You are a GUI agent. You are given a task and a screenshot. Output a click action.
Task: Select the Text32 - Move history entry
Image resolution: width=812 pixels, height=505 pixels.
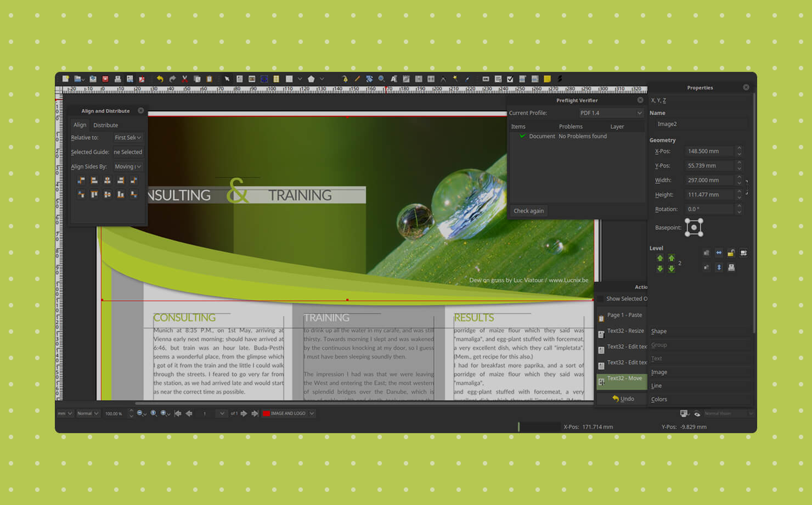coord(622,378)
